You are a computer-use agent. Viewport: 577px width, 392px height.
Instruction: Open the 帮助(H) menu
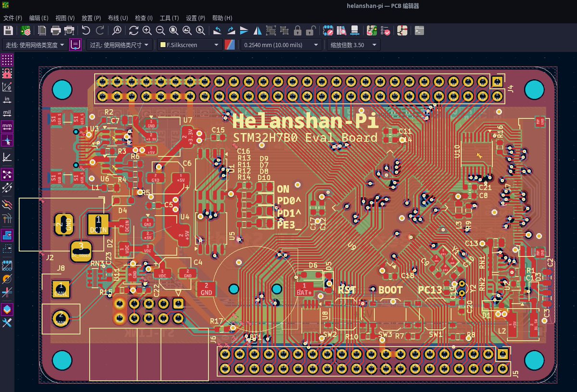tap(222, 18)
